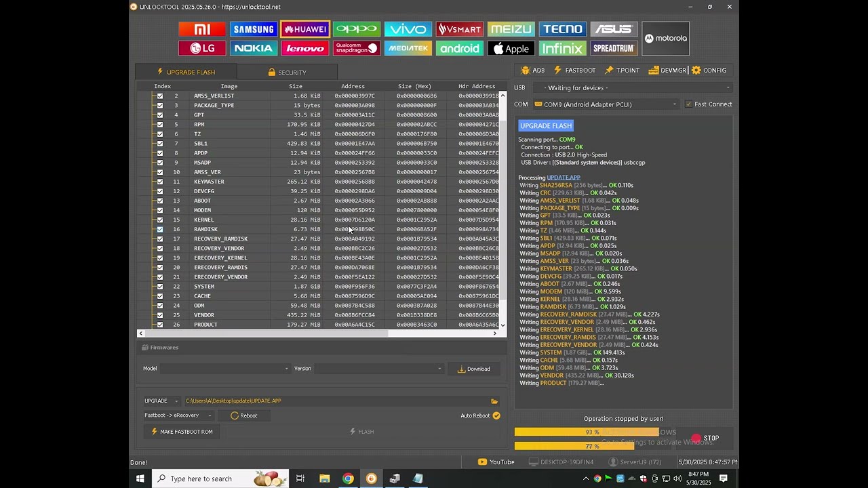This screenshot has height=488, width=868.
Task: Toggle the Reboot option radio
Action: pyautogui.click(x=235, y=415)
